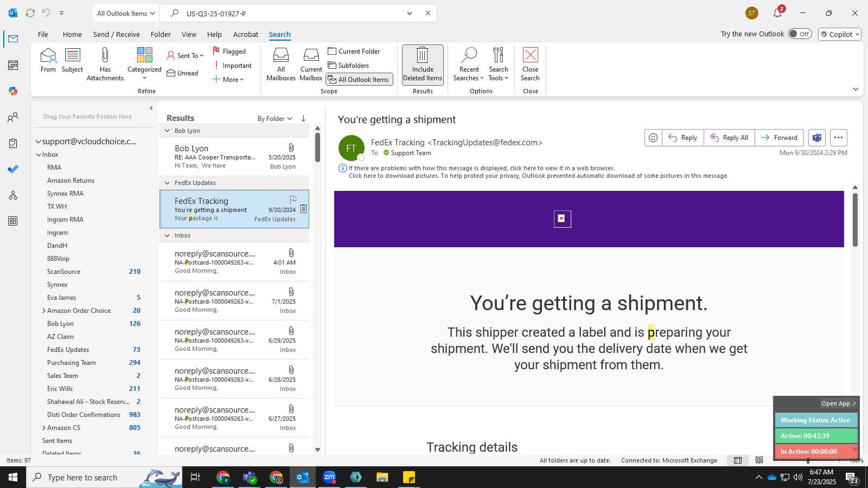
Task: Filter search by From sender
Action: [x=48, y=60]
